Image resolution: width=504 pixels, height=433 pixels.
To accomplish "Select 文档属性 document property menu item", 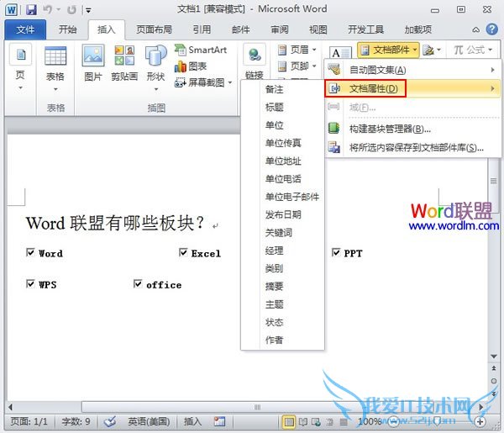I will (x=413, y=88).
